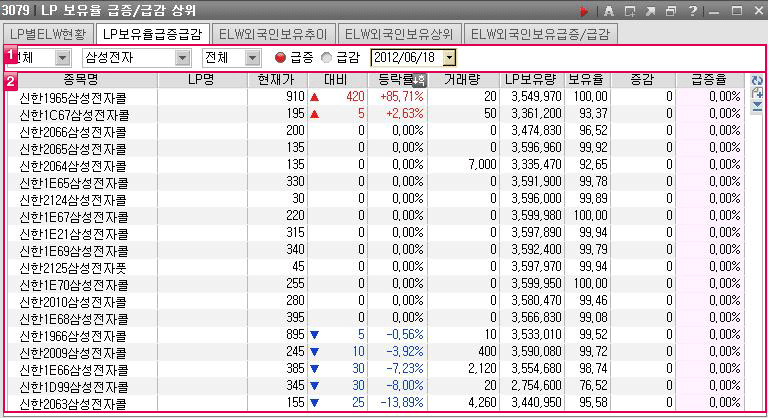Screen dimensions: 768x418
Task: Click the 급증율 column header
Action: point(709,80)
